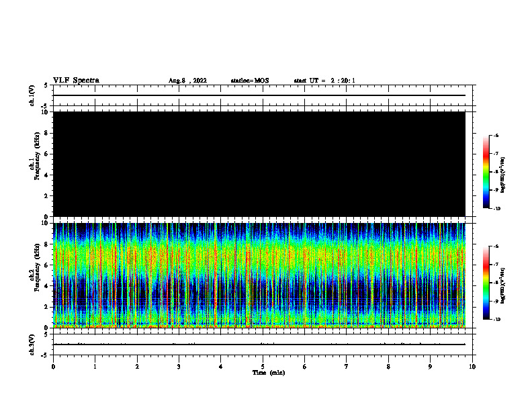The width and height of the screenshot is (532, 411).
Task: Click the ch.3(V) waveform axis label
Action: [x=32, y=345]
